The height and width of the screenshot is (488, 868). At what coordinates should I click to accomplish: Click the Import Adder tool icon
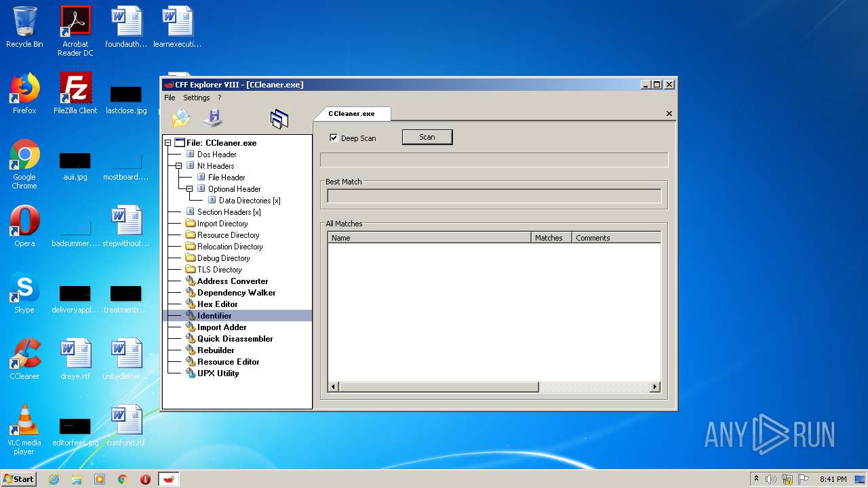(x=191, y=327)
